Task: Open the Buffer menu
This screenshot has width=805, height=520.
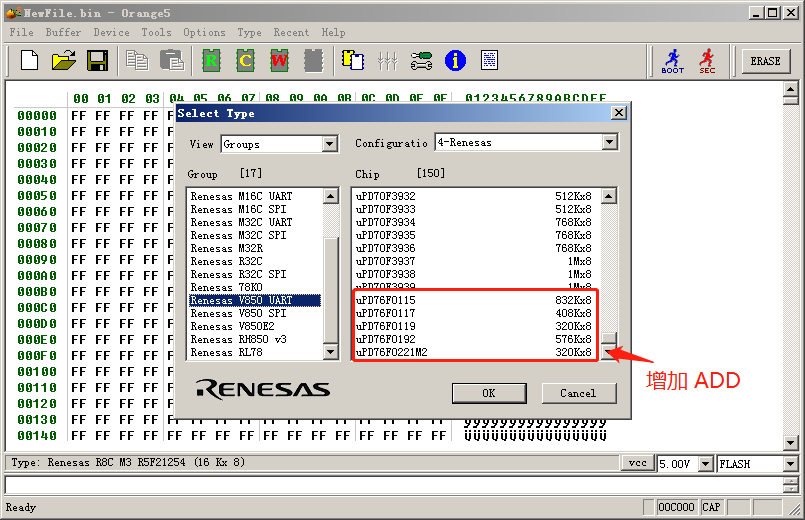Action: [x=63, y=32]
